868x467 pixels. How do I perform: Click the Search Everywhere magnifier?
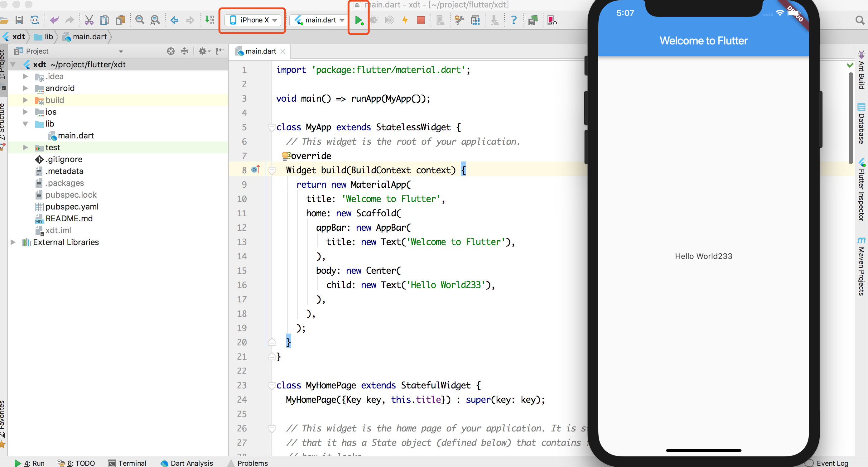tap(860, 20)
